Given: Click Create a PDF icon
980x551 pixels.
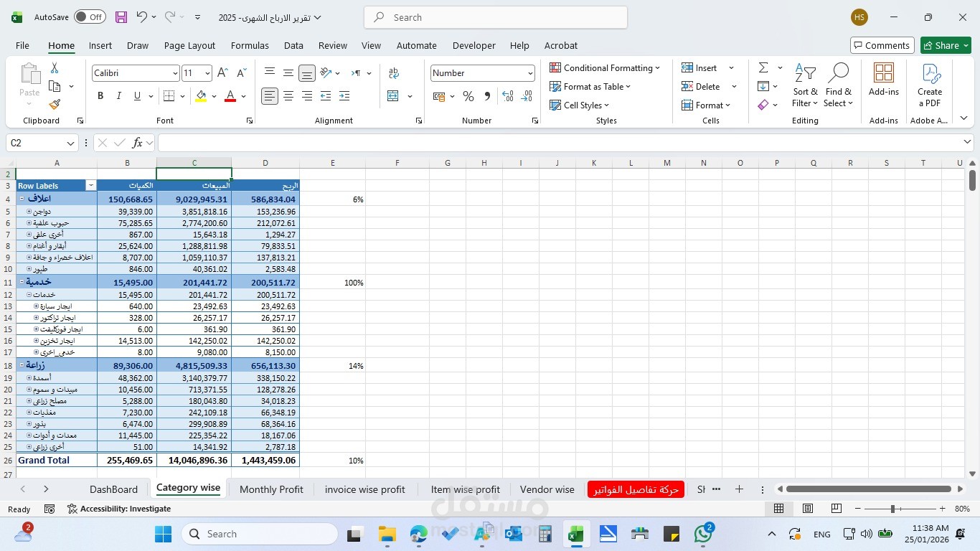Looking at the screenshot, I should tap(930, 85).
